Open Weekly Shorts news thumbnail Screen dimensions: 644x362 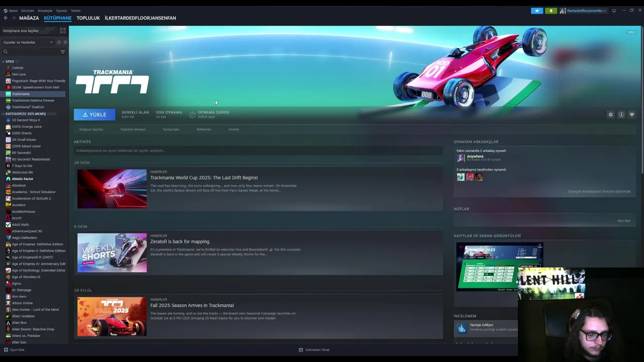(112, 252)
